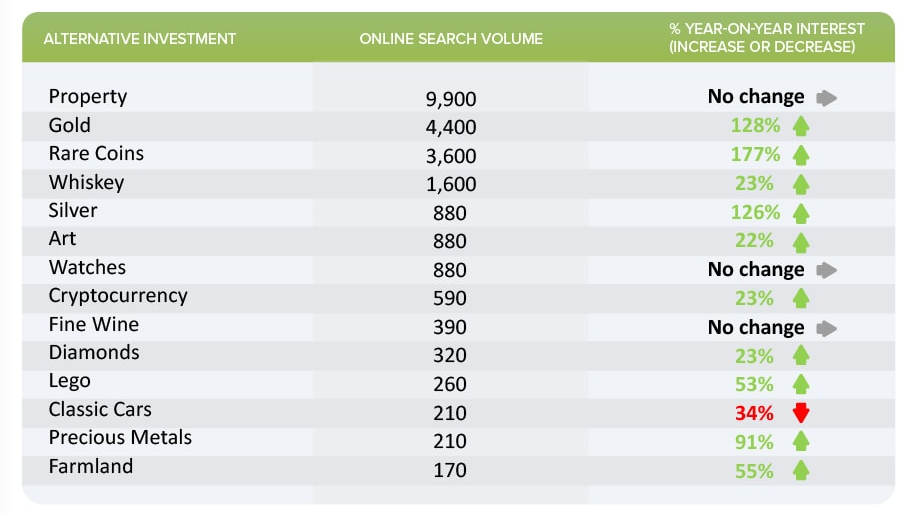Image resolution: width=907 pixels, height=513 pixels.
Task: Click the 170 search volume value
Action: pyautogui.click(x=450, y=470)
